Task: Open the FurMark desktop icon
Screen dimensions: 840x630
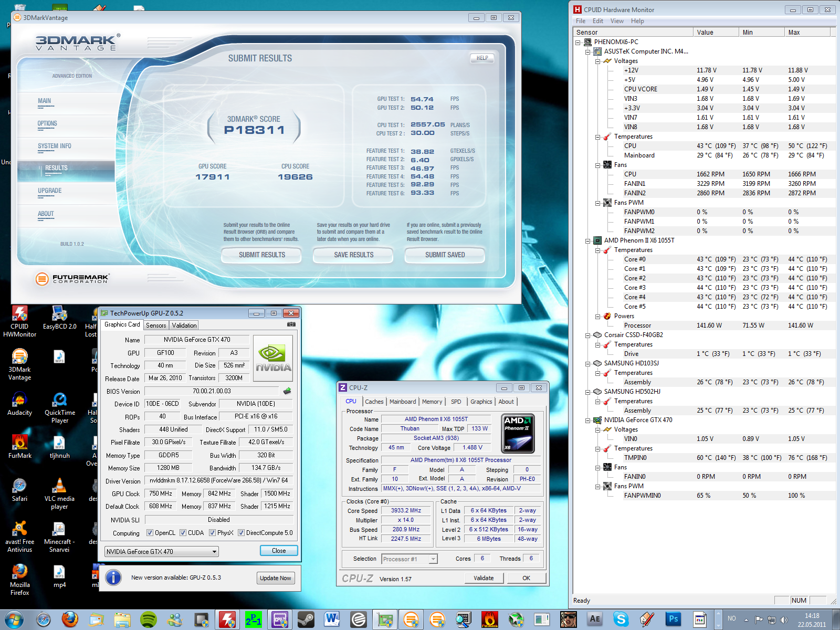Action: [x=19, y=447]
